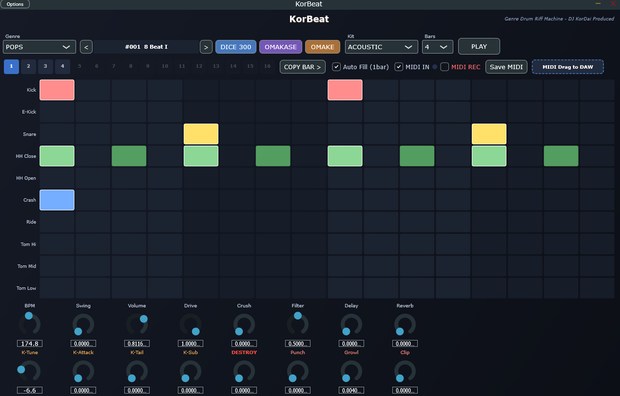
Task: Click the K-Sub knob
Action: point(190,372)
